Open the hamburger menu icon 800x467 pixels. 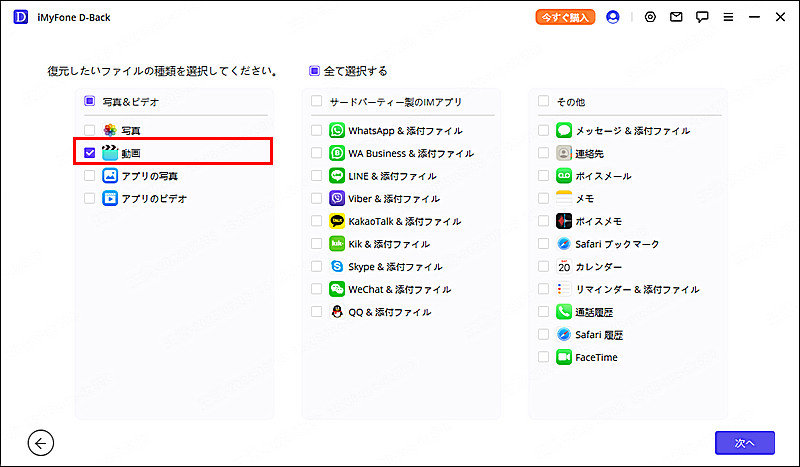click(x=728, y=17)
